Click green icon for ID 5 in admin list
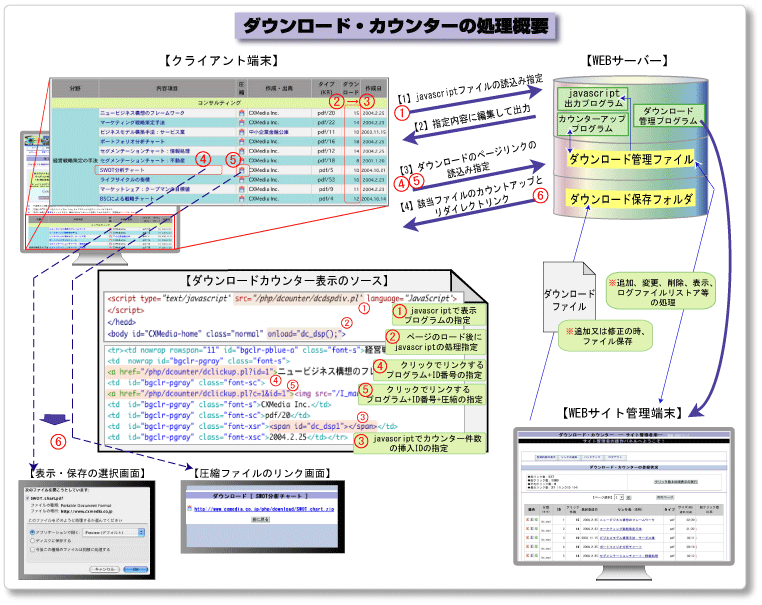The width and height of the screenshot is (762, 605). click(537, 555)
